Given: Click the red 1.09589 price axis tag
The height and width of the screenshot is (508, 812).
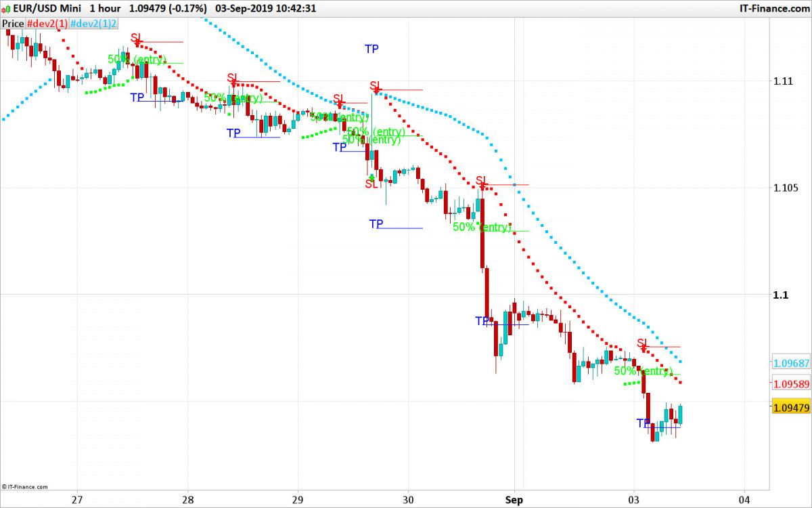Looking at the screenshot, I should coord(791,383).
